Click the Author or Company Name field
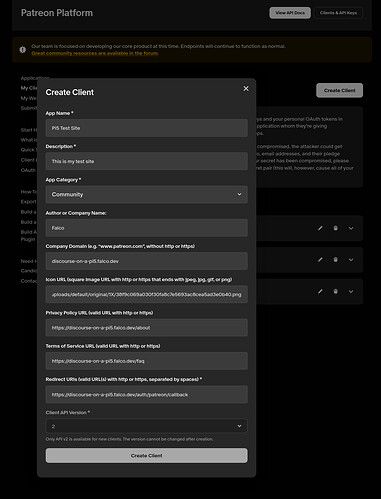 [x=147, y=228]
